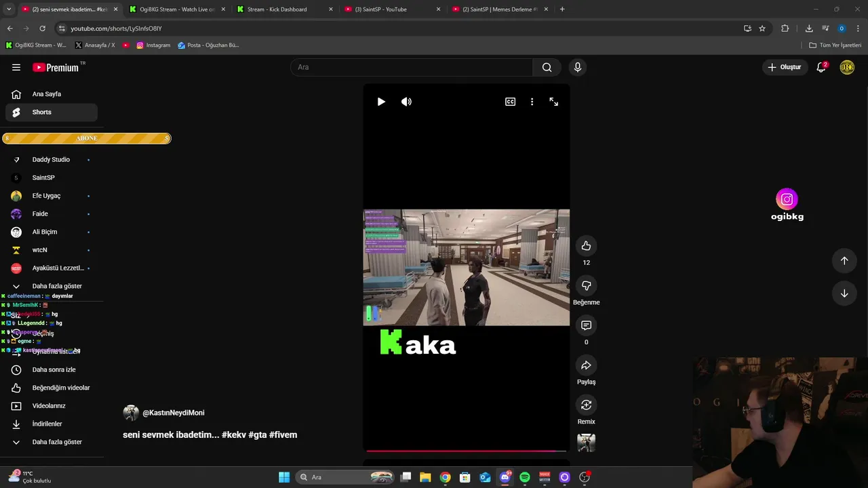This screenshot has width=868, height=488.
Task: Dislike the Short with thumbs down
Action: (587, 285)
